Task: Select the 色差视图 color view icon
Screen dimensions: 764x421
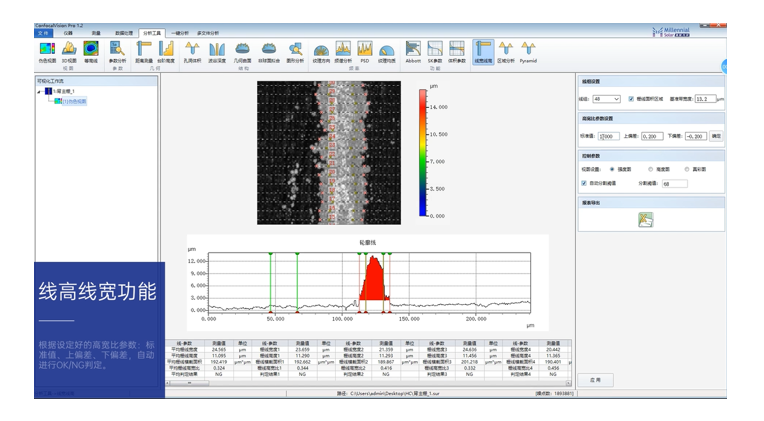Action: click(x=47, y=50)
